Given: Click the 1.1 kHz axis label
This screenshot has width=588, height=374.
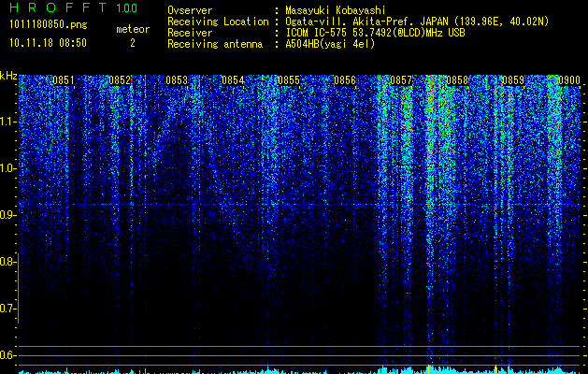Looking at the screenshot, I should point(7,122).
